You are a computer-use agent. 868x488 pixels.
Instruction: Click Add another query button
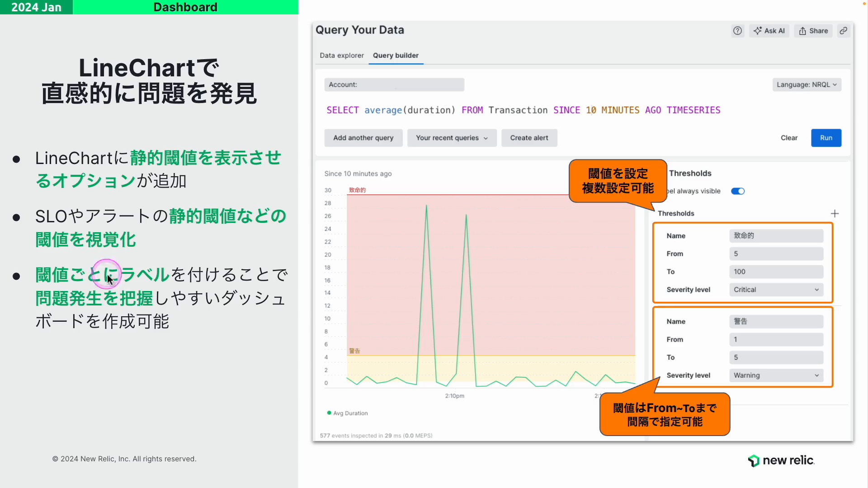coord(363,138)
